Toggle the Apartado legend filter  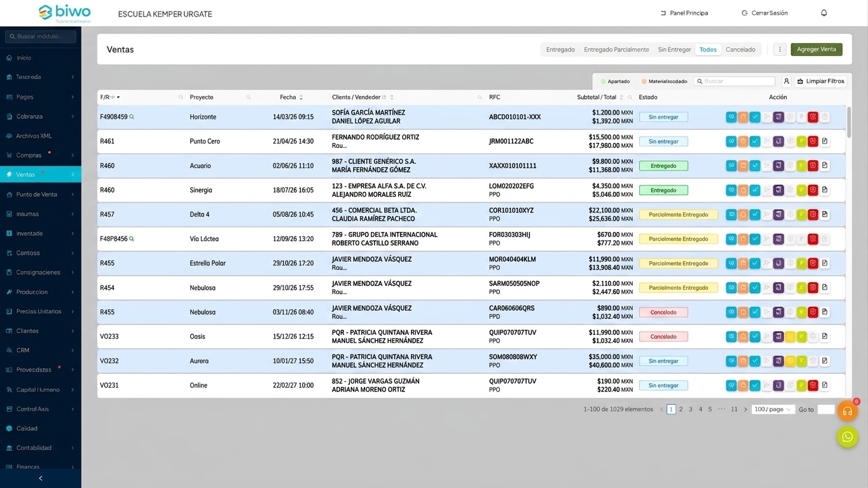[616, 81]
